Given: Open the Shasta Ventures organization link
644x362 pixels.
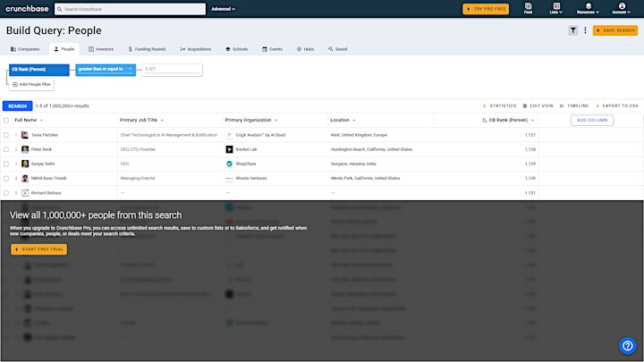Looking at the screenshot, I should click(251, 178).
